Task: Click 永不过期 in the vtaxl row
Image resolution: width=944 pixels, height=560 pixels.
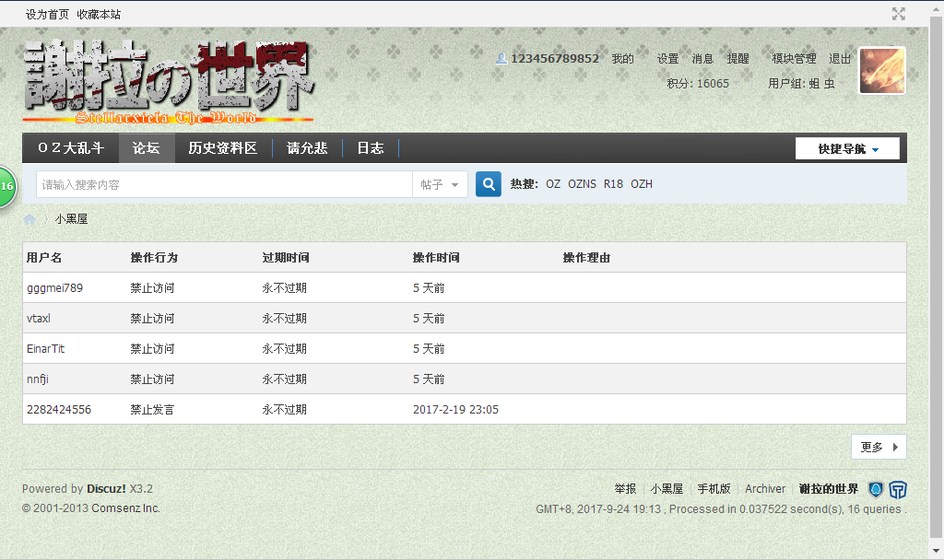Action: click(x=284, y=318)
